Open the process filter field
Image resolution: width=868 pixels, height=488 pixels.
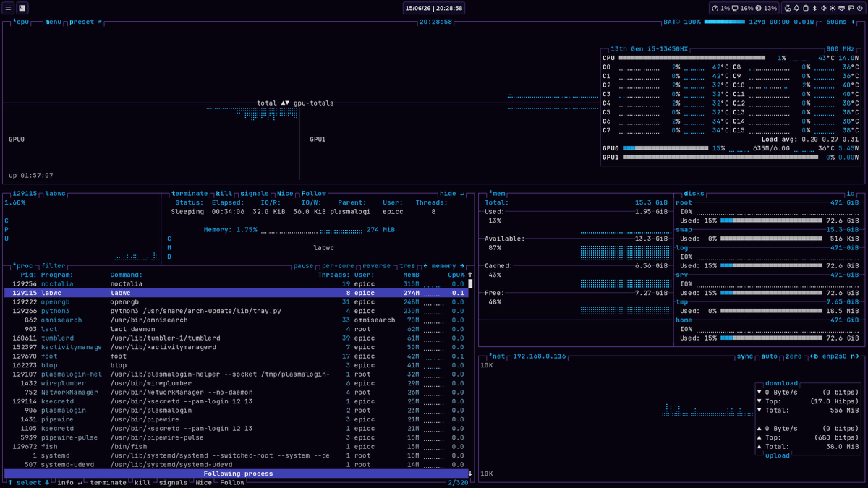[x=54, y=266]
